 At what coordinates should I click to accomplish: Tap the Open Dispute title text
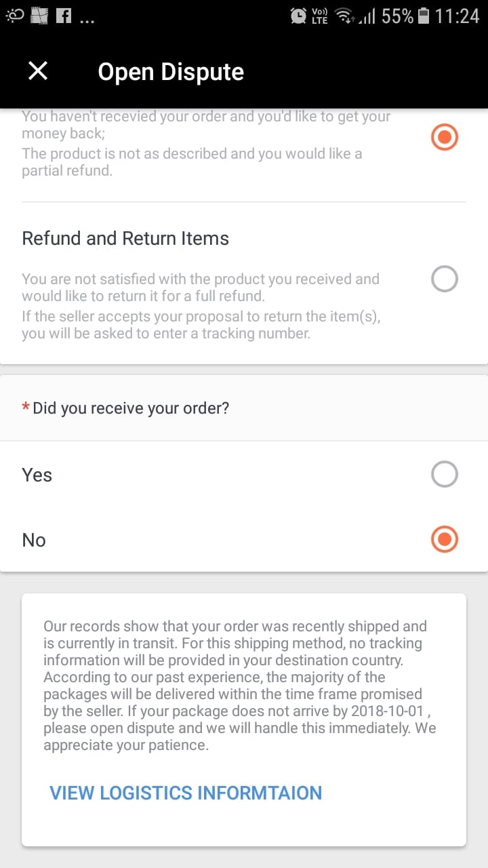click(171, 72)
